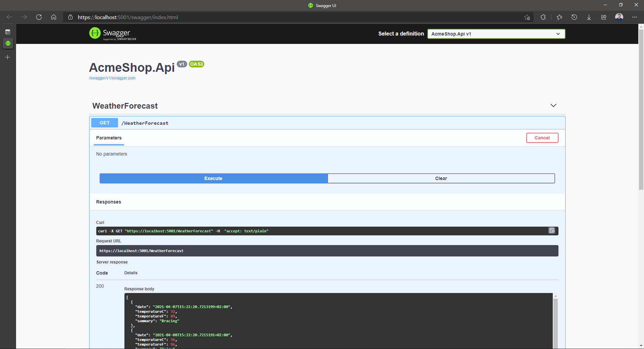Click the curl command text

click(183, 231)
